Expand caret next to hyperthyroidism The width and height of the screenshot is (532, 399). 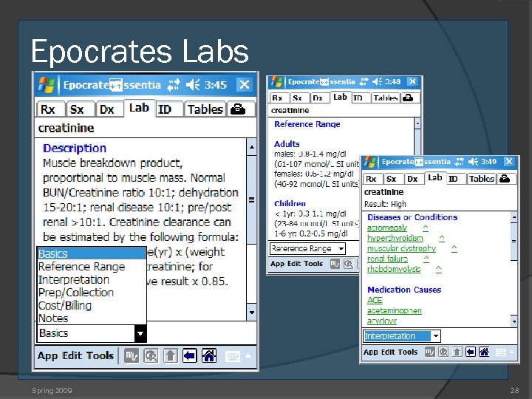[x=441, y=238]
